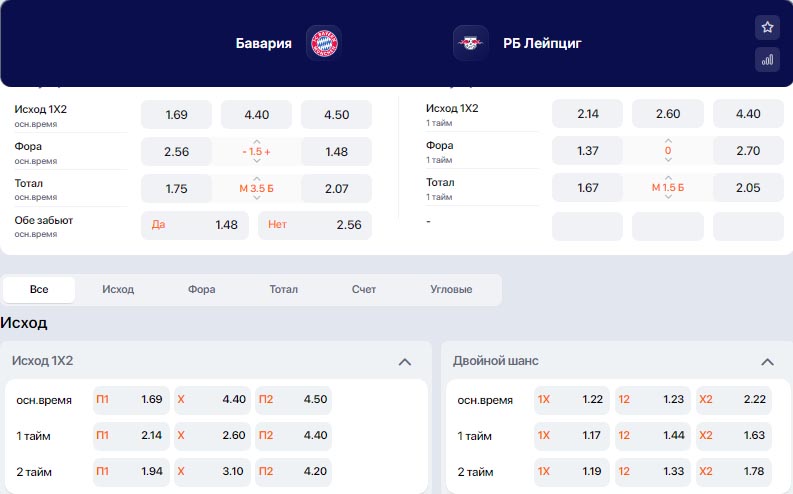Select draw odds 4.40 in top full-time row
This screenshot has width=793, height=494.
point(256,115)
